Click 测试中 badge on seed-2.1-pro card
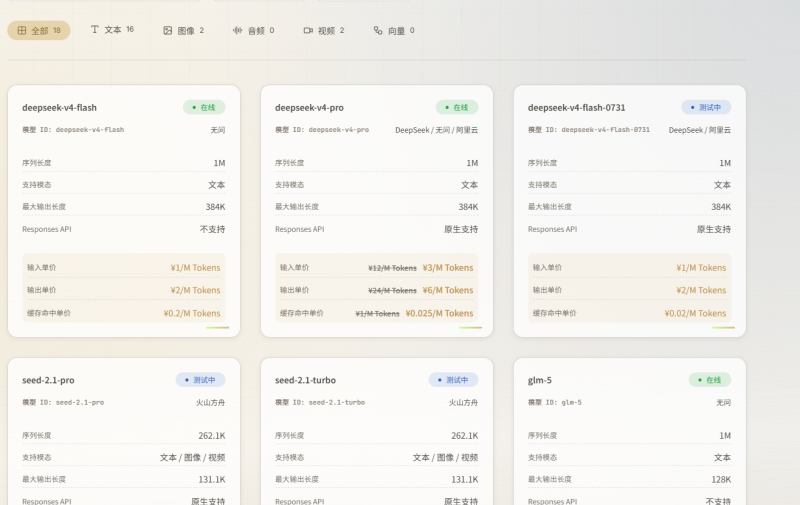 coord(201,380)
